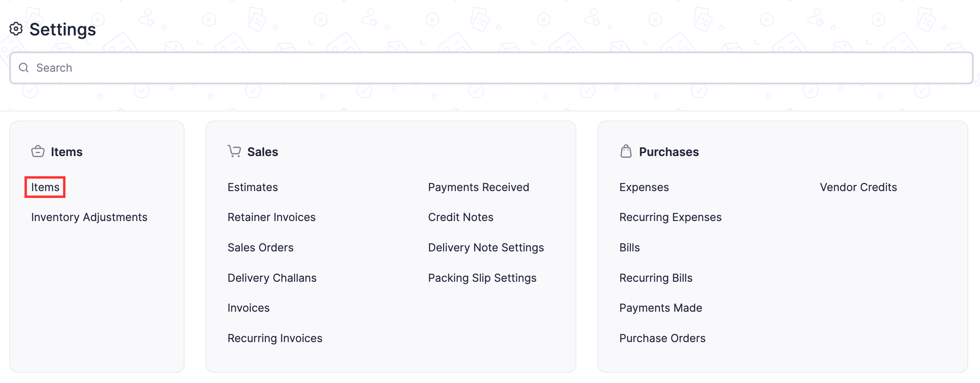Image resolution: width=980 pixels, height=383 pixels.
Task: Open Credit Notes settings
Action: [461, 217]
